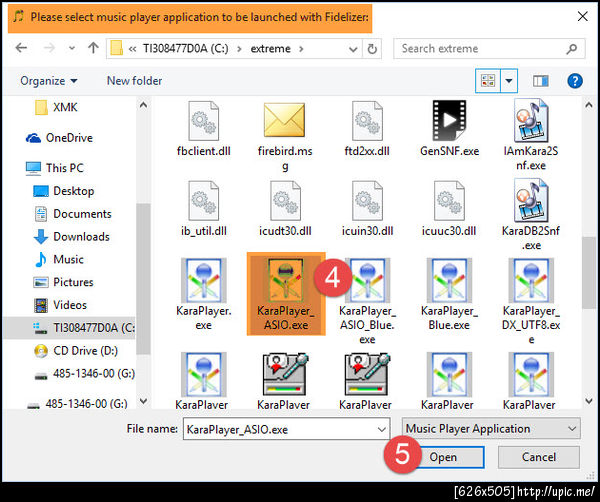
Task: Open the help question mark icon
Action: tap(575, 81)
